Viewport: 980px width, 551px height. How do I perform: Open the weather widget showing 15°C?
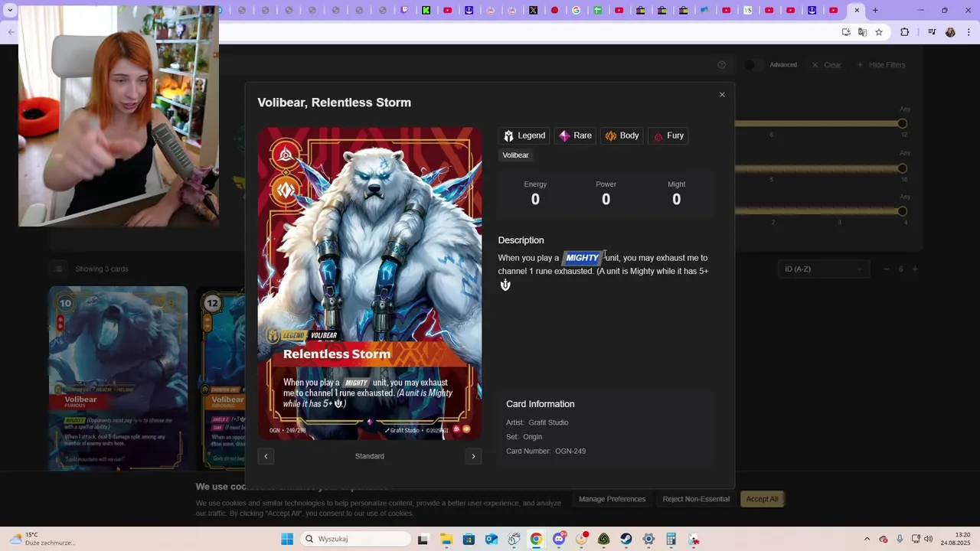pyautogui.click(x=42, y=539)
